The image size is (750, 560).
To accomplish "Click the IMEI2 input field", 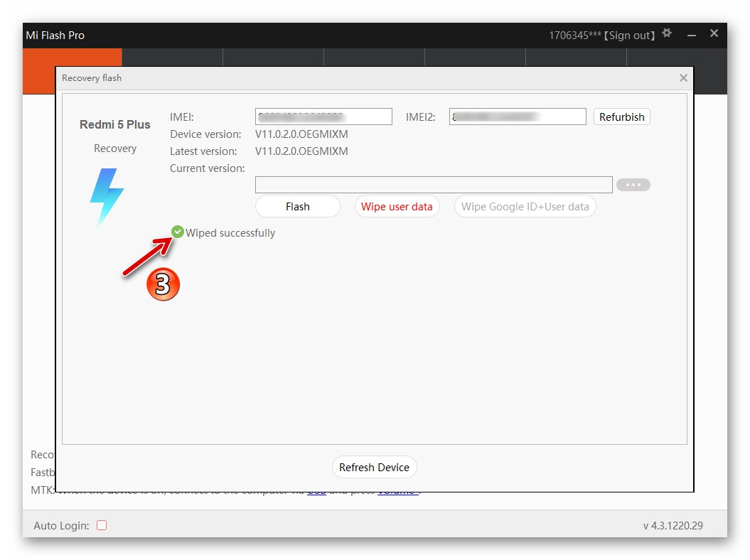I will (518, 117).
